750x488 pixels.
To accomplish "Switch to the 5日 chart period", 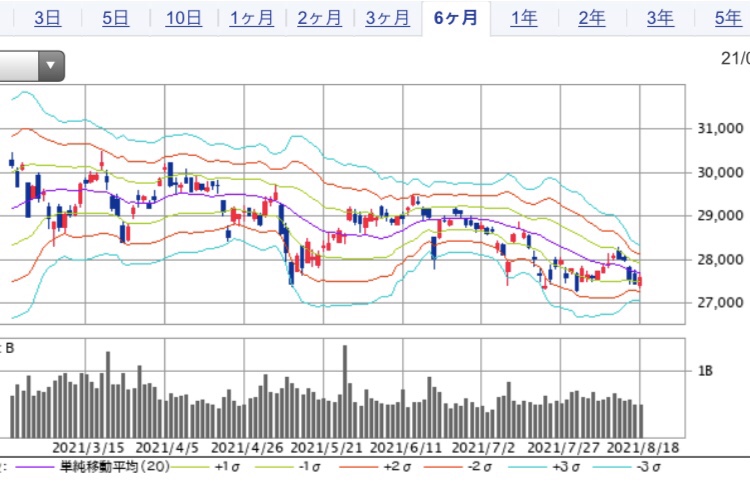I will (x=115, y=18).
